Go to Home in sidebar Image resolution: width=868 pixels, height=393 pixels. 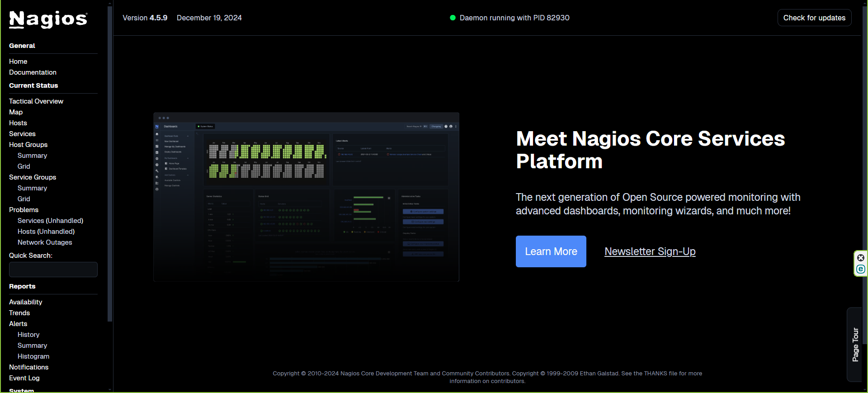tap(18, 62)
